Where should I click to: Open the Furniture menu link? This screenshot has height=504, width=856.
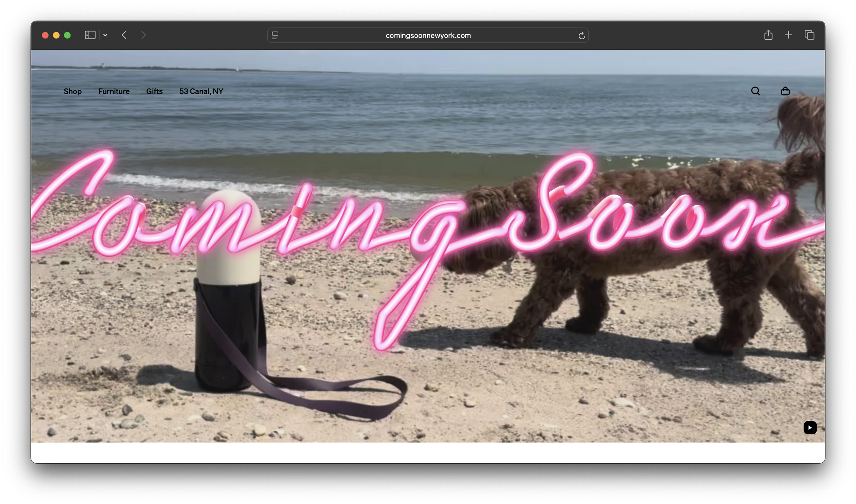[114, 91]
